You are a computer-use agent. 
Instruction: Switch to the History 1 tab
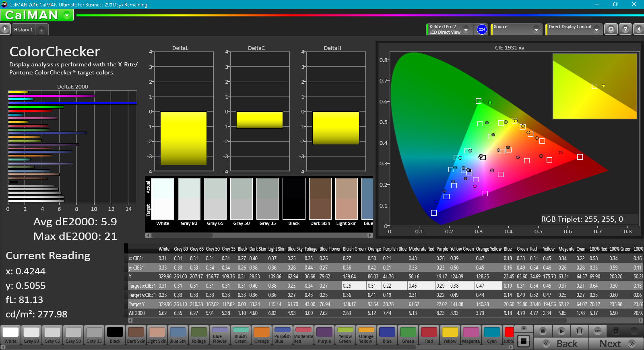(23, 30)
